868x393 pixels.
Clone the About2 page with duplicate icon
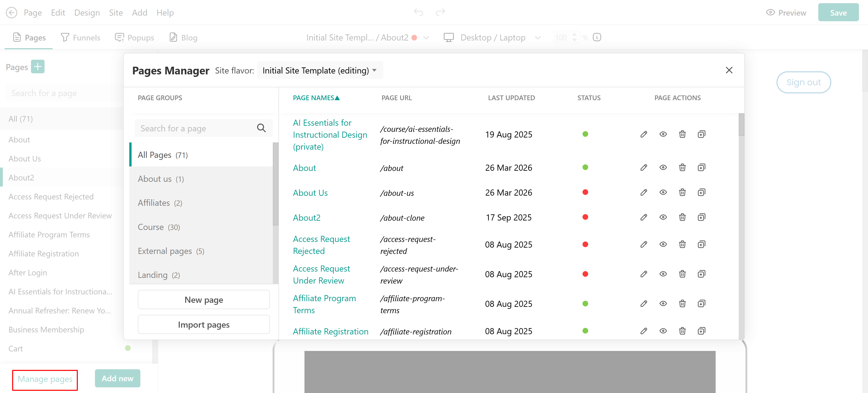701,217
